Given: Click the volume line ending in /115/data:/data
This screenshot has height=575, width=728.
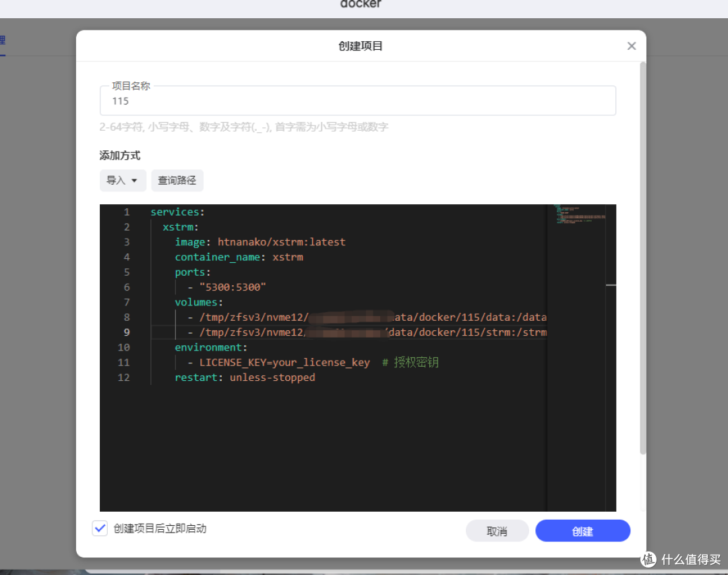Looking at the screenshot, I should click(x=367, y=317).
